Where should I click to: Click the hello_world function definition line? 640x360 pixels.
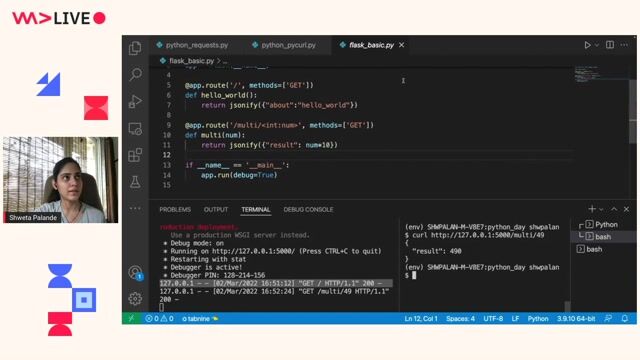[221, 96]
